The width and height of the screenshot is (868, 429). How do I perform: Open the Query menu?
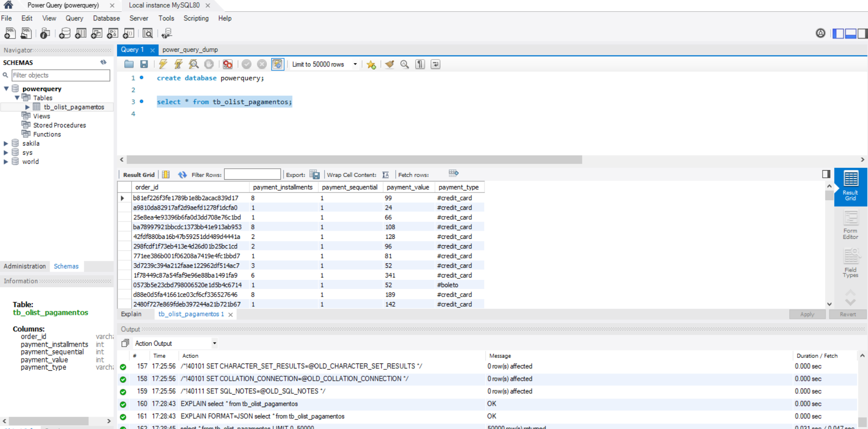pyautogui.click(x=74, y=18)
